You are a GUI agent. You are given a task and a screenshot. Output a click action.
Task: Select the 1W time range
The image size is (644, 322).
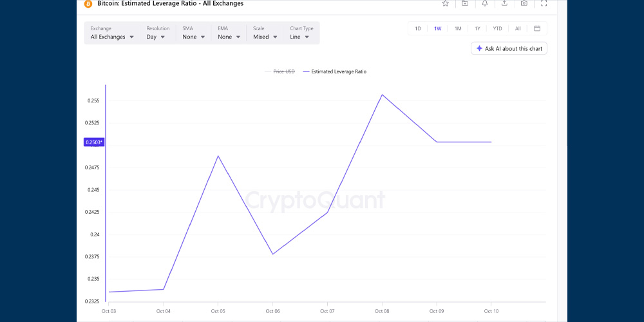(438, 28)
